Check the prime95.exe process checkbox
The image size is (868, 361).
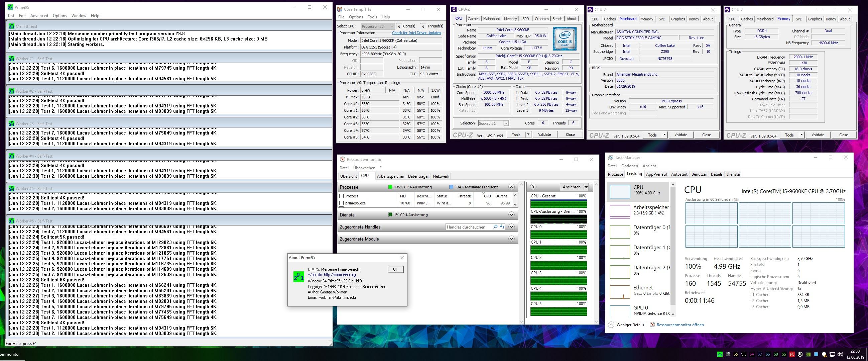pyautogui.click(x=341, y=203)
